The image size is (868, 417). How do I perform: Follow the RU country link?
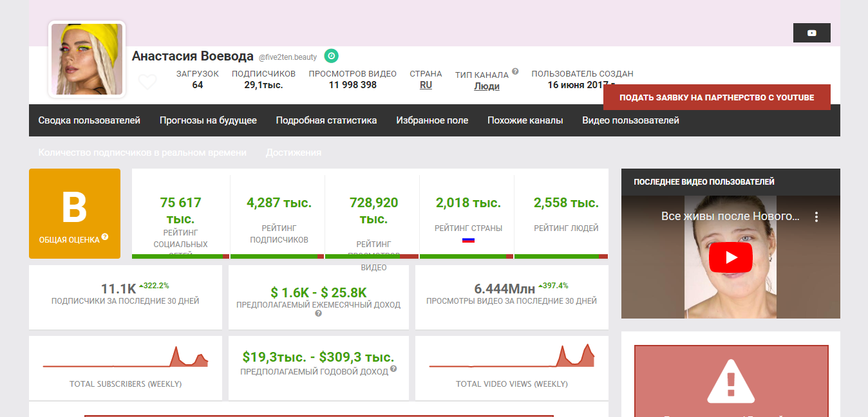426,85
